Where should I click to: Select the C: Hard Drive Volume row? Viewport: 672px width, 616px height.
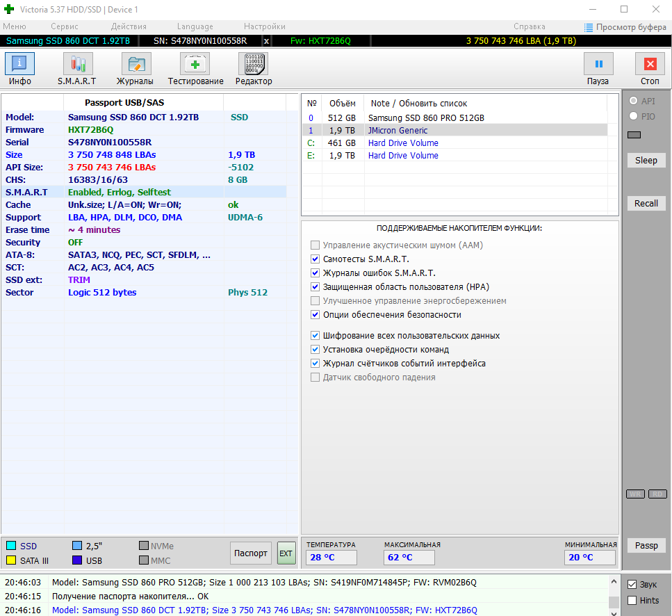454,143
